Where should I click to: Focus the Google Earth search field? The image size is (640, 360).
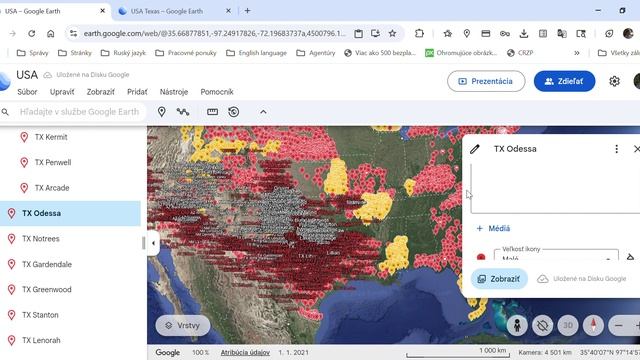coord(79,111)
